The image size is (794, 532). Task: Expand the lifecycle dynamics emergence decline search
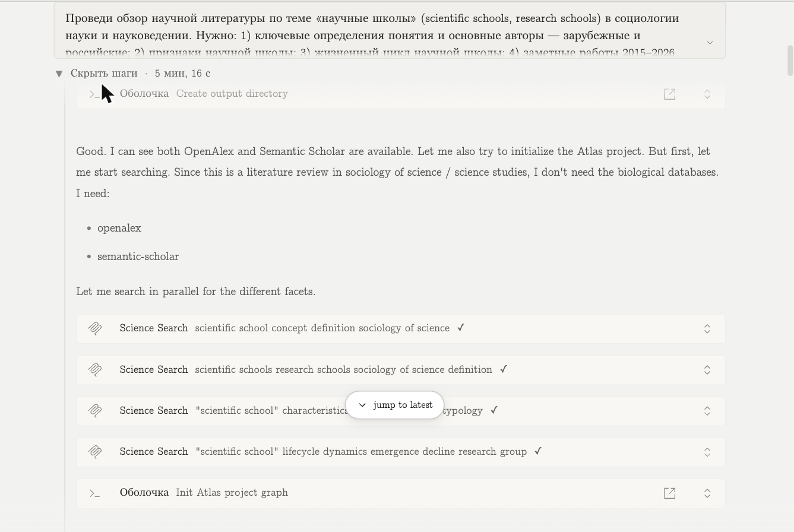pyautogui.click(x=707, y=451)
